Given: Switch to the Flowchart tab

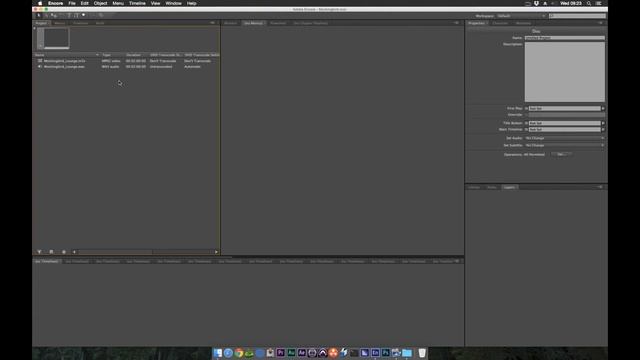Looking at the screenshot, I should pos(278,23).
